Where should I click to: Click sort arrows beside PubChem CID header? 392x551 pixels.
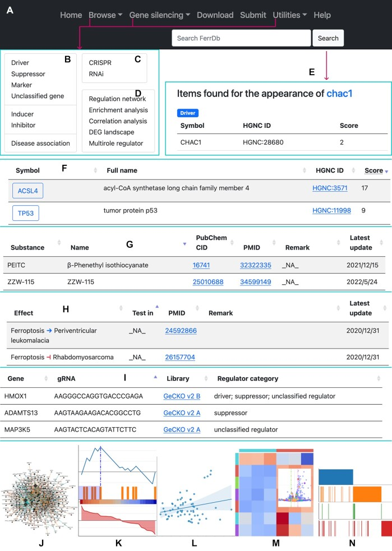point(232,243)
